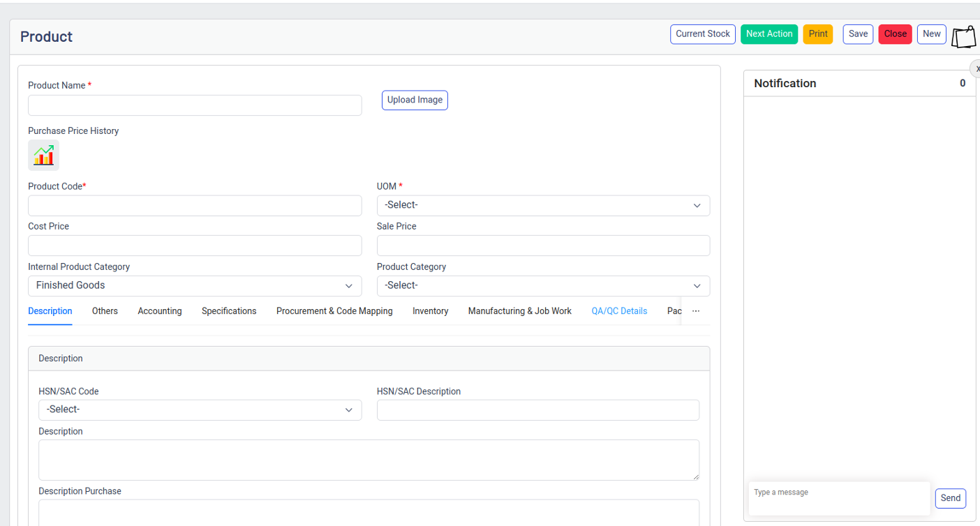Open the Purchase Price History chart icon
This screenshot has height=526, width=980.
coord(43,155)
